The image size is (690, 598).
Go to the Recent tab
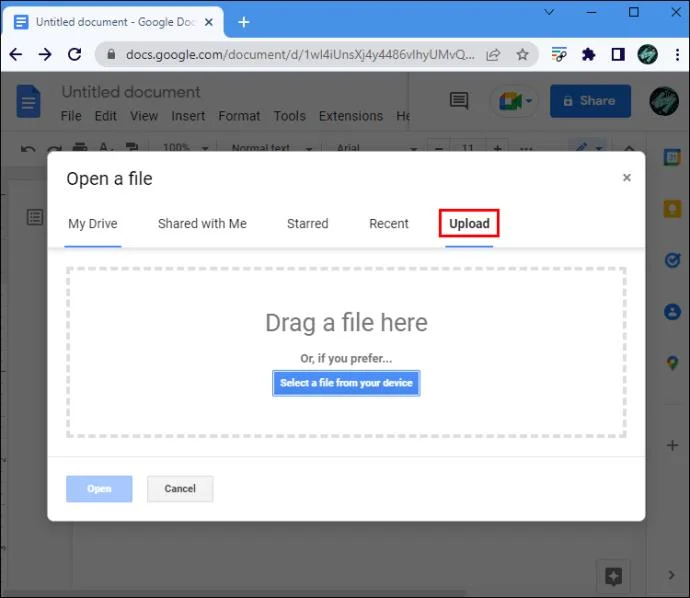[389, 224]
